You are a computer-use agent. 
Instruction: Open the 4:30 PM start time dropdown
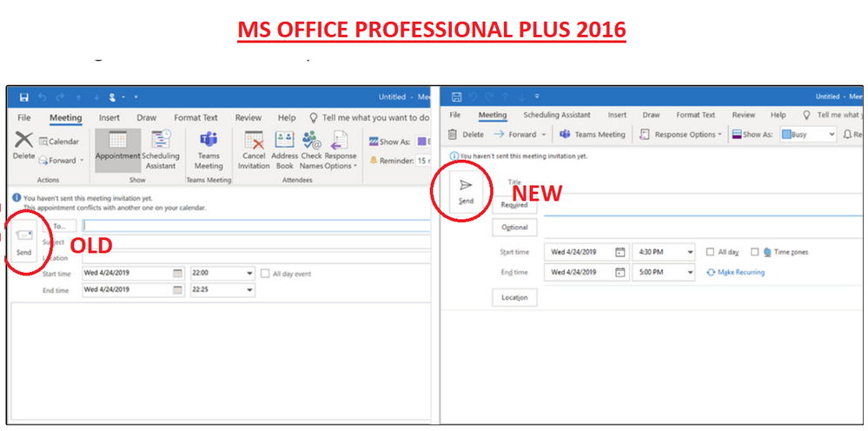coord(690,252)
